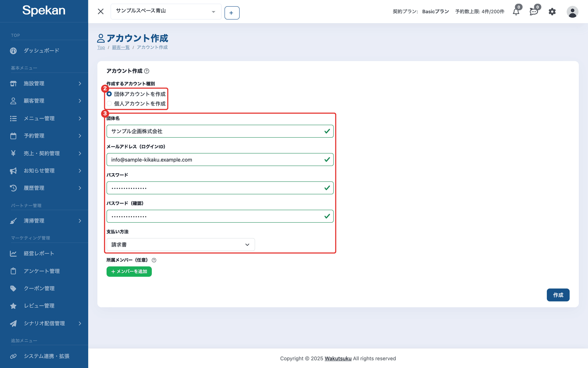Screen dimensions: 588x368
Task: Click the plus button beside space selector
Action: [232, 13]
